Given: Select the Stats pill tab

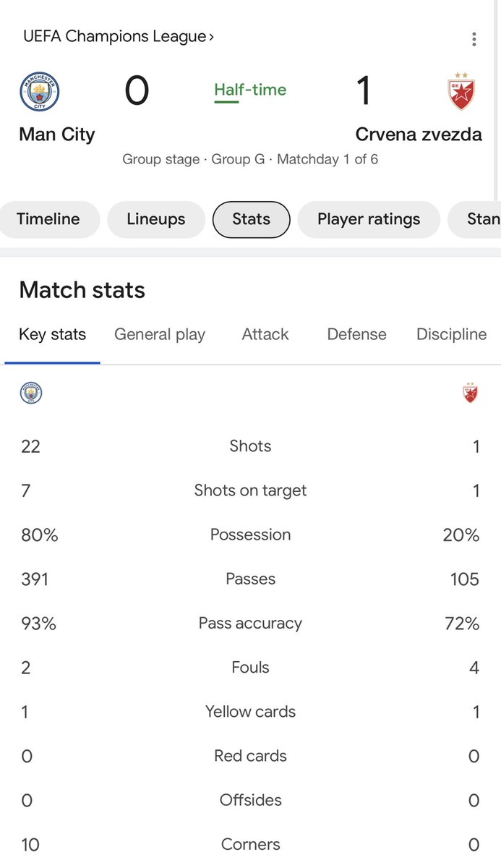Looking at the screenshot, I should click(251, 219).
